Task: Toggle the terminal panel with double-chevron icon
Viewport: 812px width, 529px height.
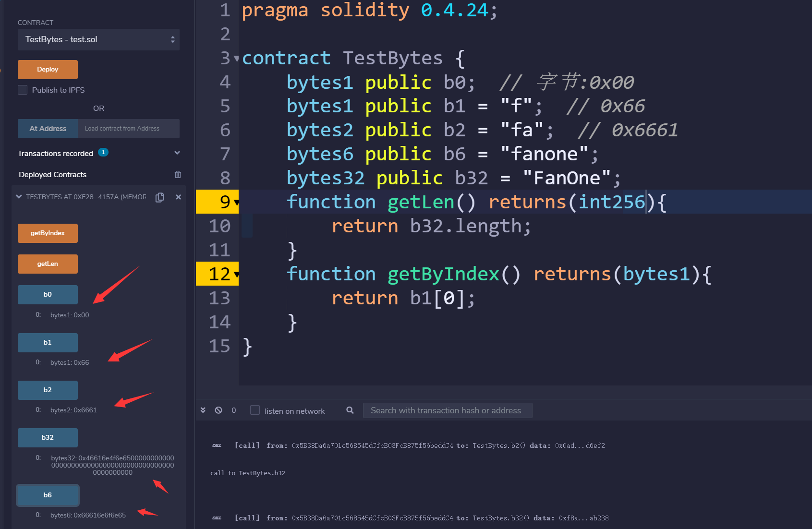Action: (x=203, y=410)
